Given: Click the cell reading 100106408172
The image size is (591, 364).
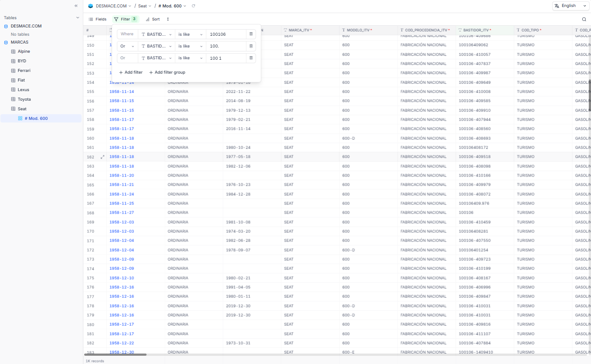Looking at the screenshot, I should click(485, 148).
